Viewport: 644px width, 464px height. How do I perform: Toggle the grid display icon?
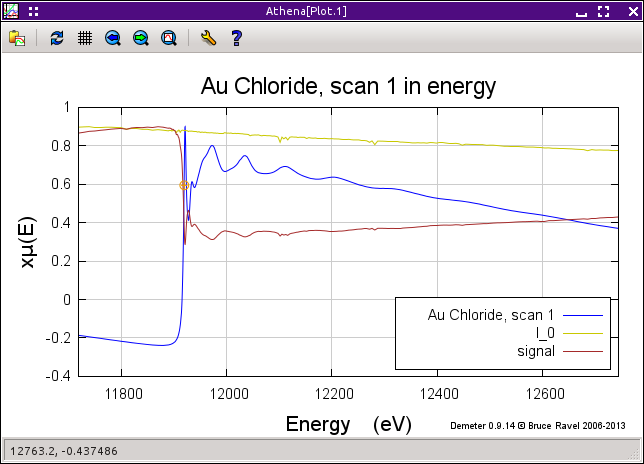[x=85, y=38]
